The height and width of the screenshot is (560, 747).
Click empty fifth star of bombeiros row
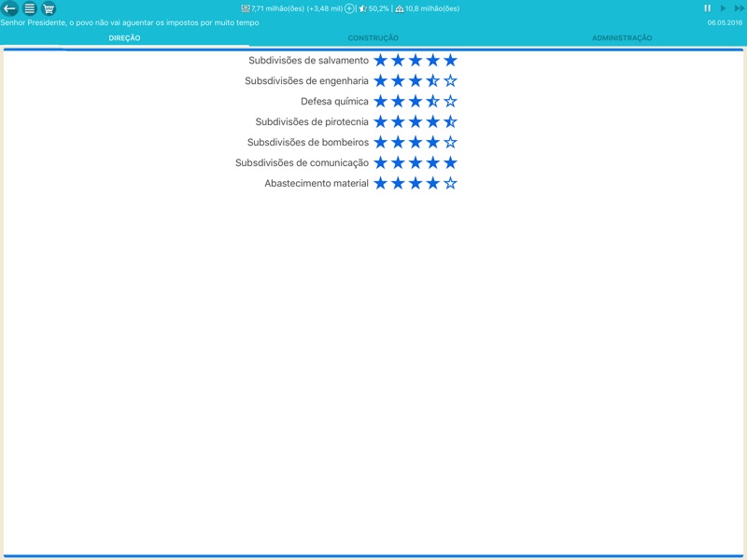pyautogui.click(x=450, y=142)
